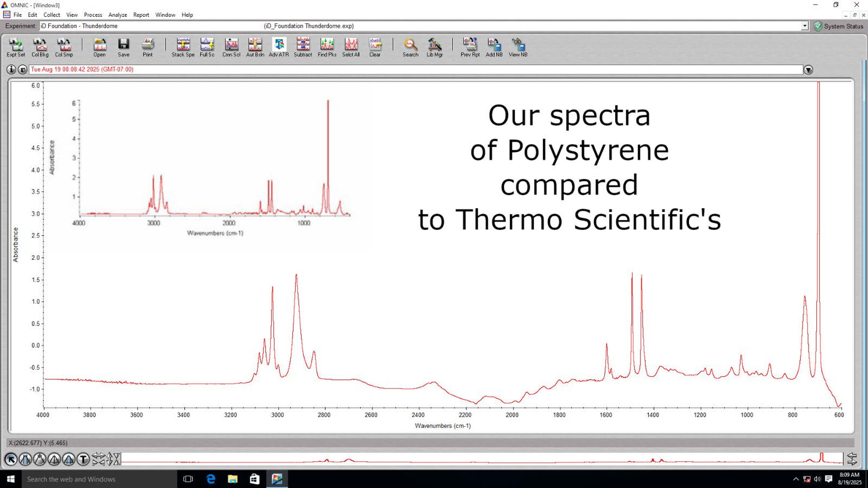Screen dimensions: 868x488
Task: Click the System Status indicator
Action: pyautogui.click(x=839, y=26)
